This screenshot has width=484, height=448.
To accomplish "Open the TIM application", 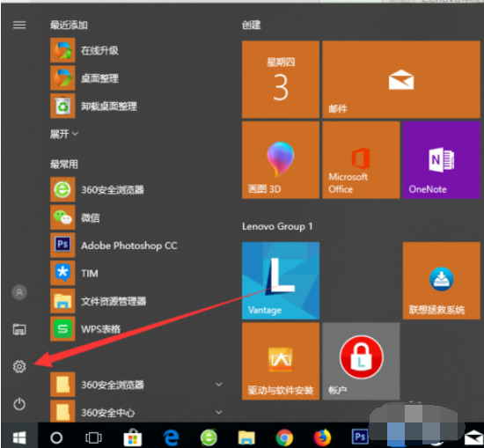I will pos(74,273).
